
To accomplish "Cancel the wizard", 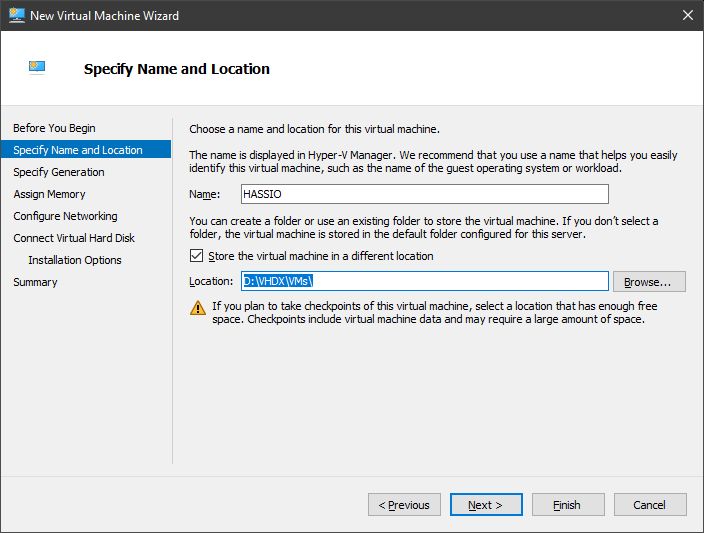I will (650, 505).
